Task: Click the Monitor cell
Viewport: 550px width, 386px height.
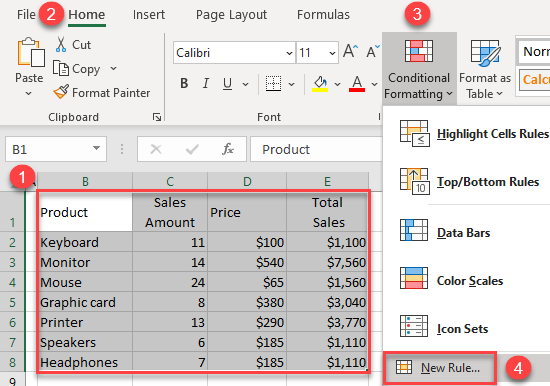Action: [x=85, y=262]
